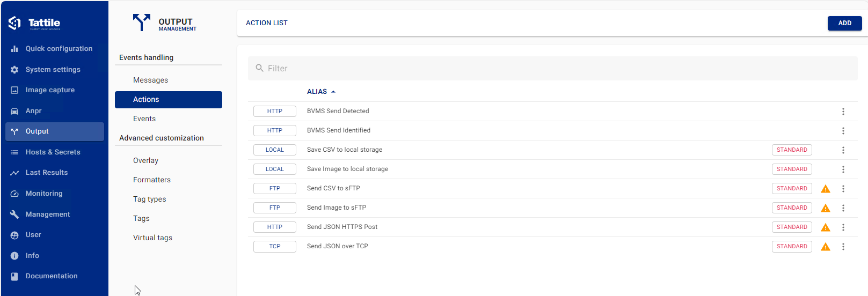This screenshot has height=296, width=868.
Task: Go to Image capture section
Action: [x=55, y=90]
